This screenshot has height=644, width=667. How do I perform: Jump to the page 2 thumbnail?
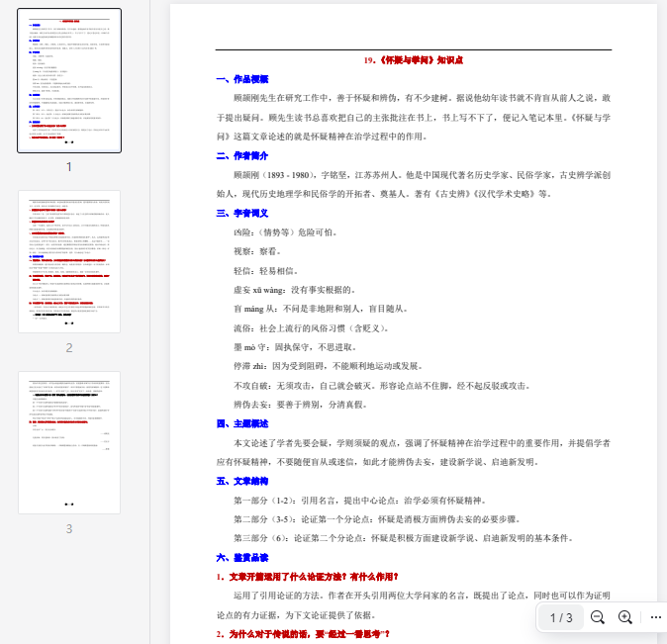69,262
